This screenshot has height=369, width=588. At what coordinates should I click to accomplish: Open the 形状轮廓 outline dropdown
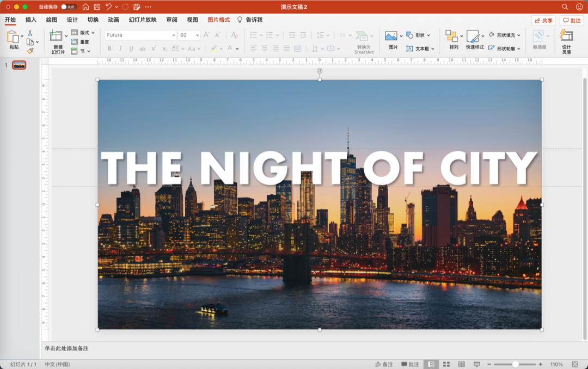(505, 48)
